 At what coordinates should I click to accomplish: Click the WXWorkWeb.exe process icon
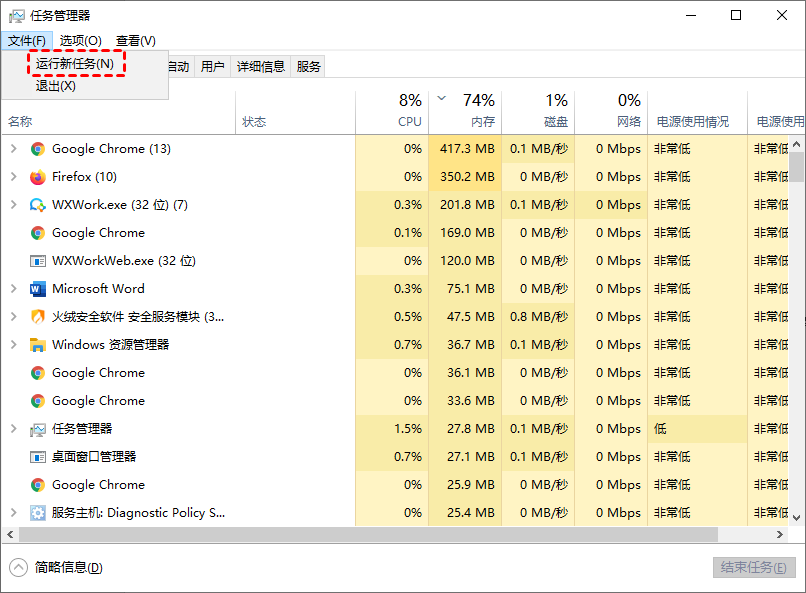pos(38,261)
